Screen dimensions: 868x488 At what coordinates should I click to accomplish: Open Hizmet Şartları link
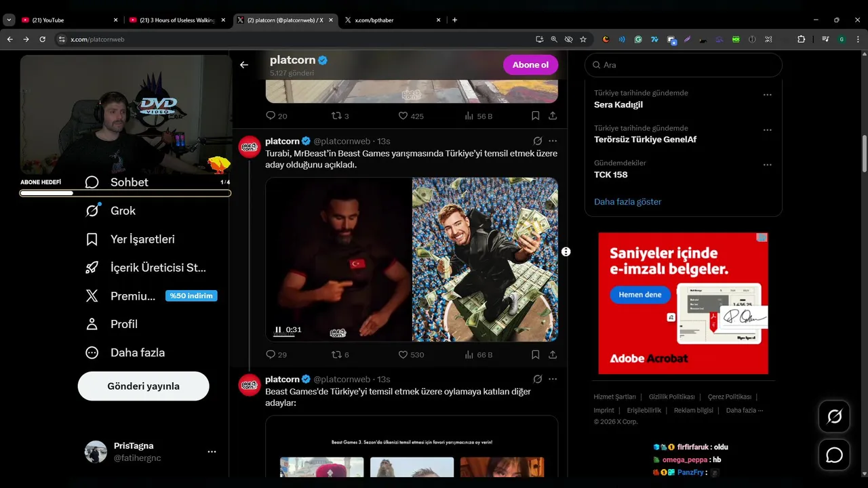(x=614, y=397)
